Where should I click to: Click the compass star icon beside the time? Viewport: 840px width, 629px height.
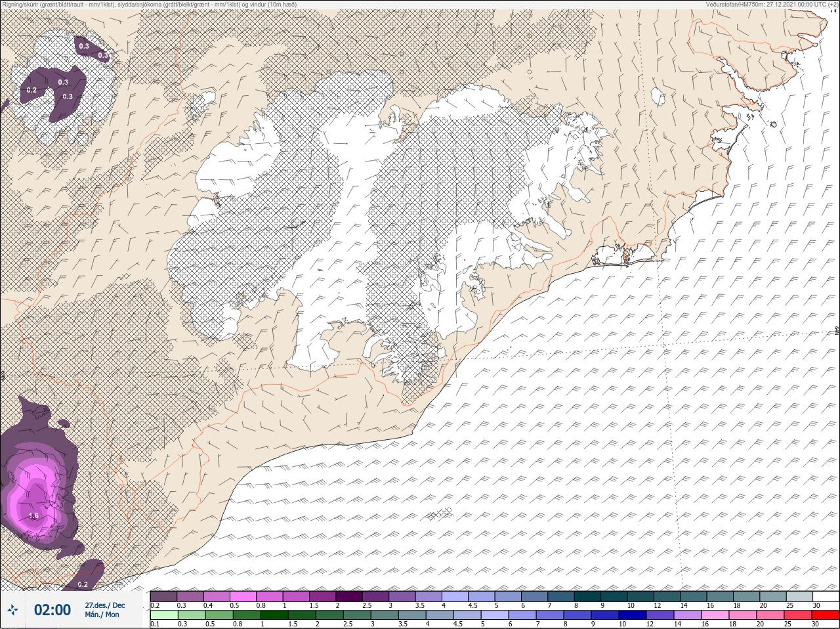click(12, 610)
